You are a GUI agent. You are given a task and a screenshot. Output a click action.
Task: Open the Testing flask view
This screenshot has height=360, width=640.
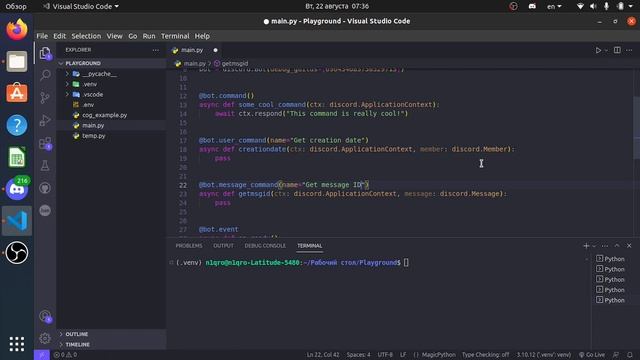click(45, 165)
